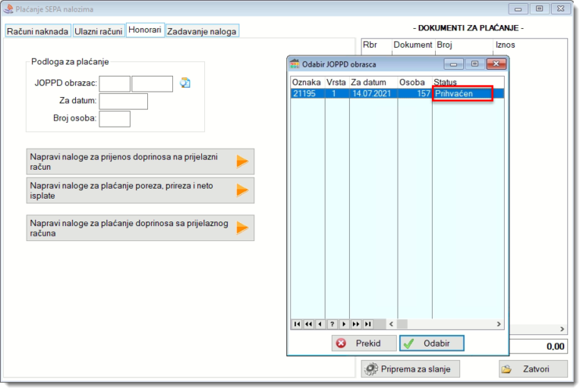Switch to the Računi naknada tab

point(38,31)
